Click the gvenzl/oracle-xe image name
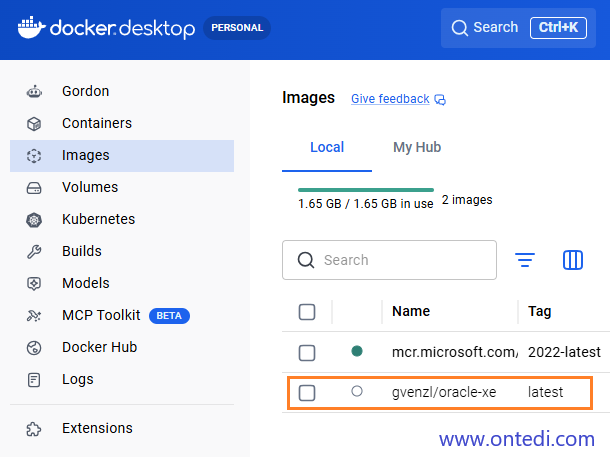 [444, 392]
